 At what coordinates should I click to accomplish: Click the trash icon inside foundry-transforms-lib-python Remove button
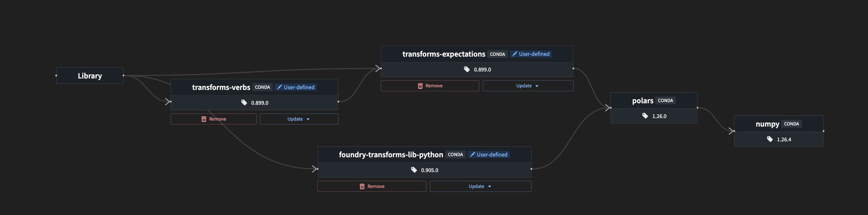pos(362,186)
